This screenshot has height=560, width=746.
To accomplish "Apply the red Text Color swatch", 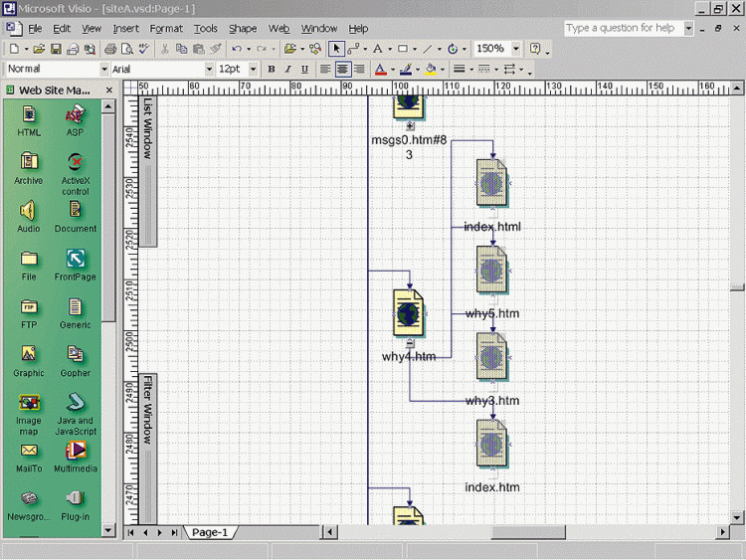I will coord(380,70).
